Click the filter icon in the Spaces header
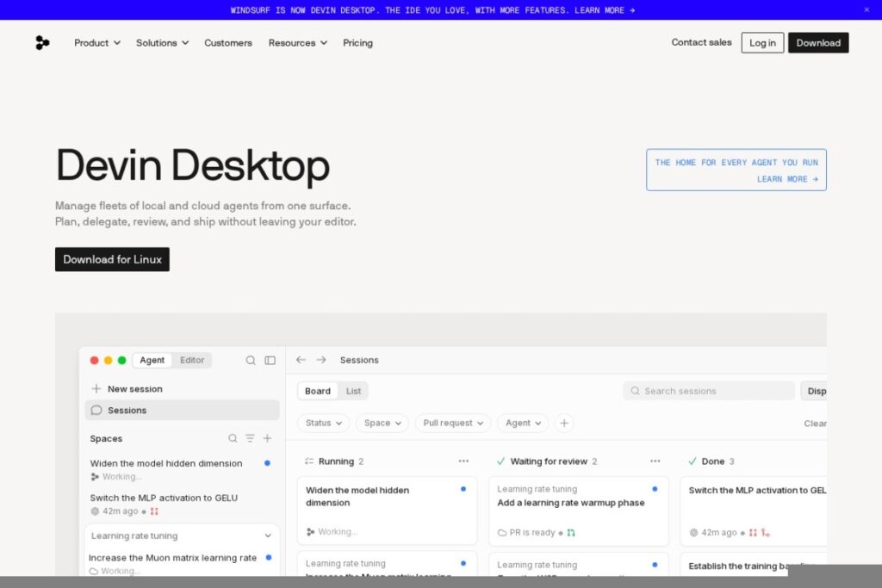Image resolution: width=882 pixels, height=588 pixels. pyautogui.click(x=250, y=438)
